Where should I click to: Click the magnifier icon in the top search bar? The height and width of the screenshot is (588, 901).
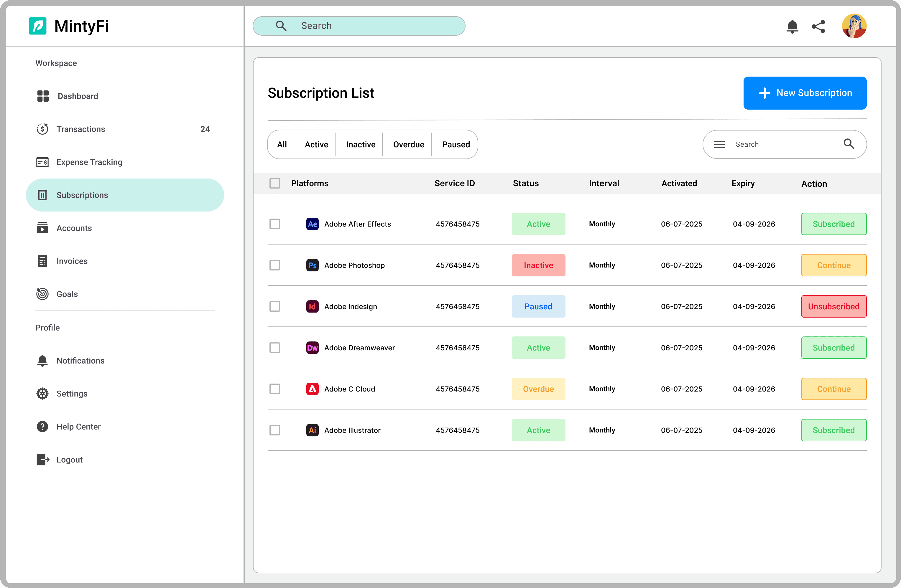(x=281, y=26)
